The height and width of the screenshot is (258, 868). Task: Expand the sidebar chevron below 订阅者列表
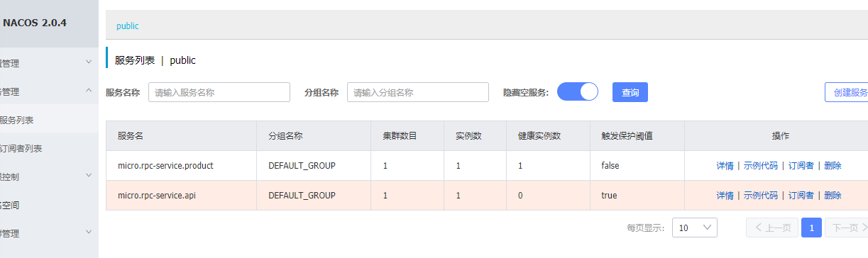[89, 175]
